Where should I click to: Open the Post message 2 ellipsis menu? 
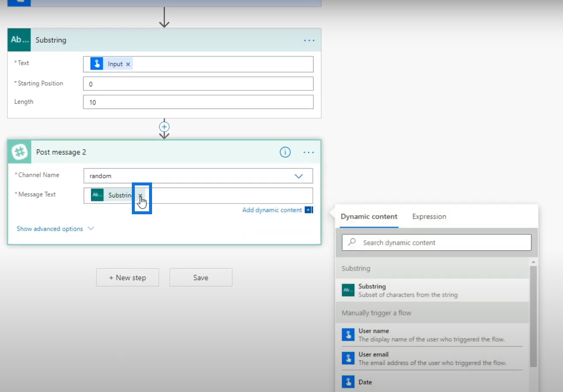(309, 152)
